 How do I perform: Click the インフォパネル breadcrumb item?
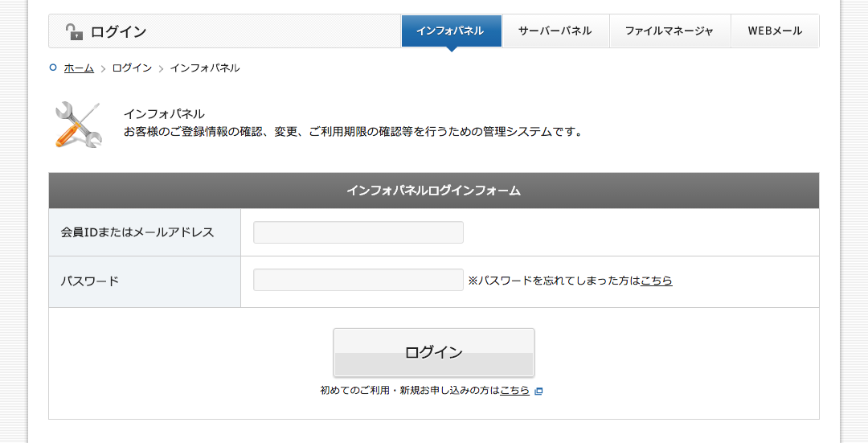point(204,68)
